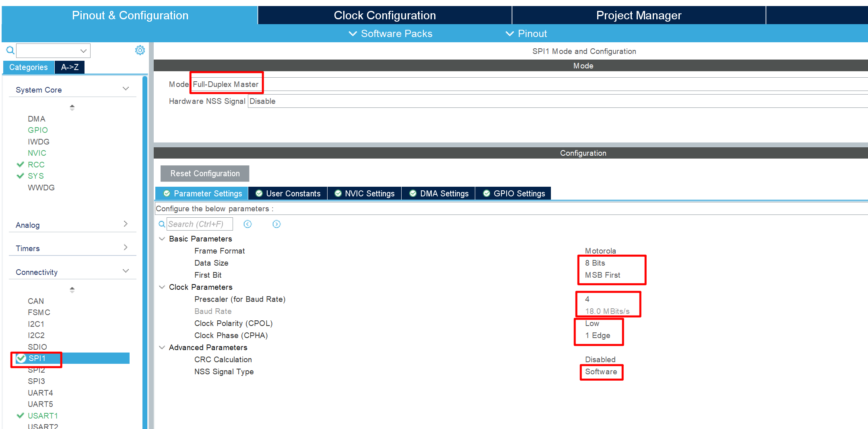Click the search magnifier icon in sidebar
The width and height of the screenshot is (868, 429).
[x=10, y=50]
